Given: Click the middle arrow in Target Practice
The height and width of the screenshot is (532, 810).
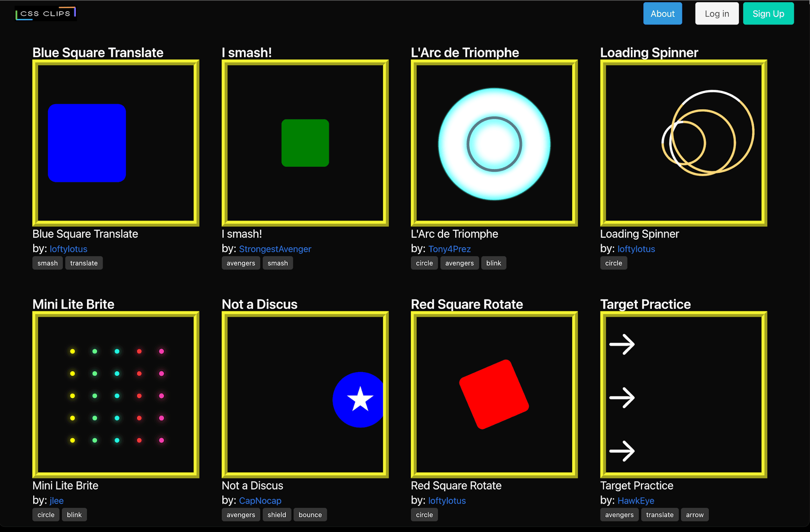Looking at the screenshot, I should [x=622, y=397].
